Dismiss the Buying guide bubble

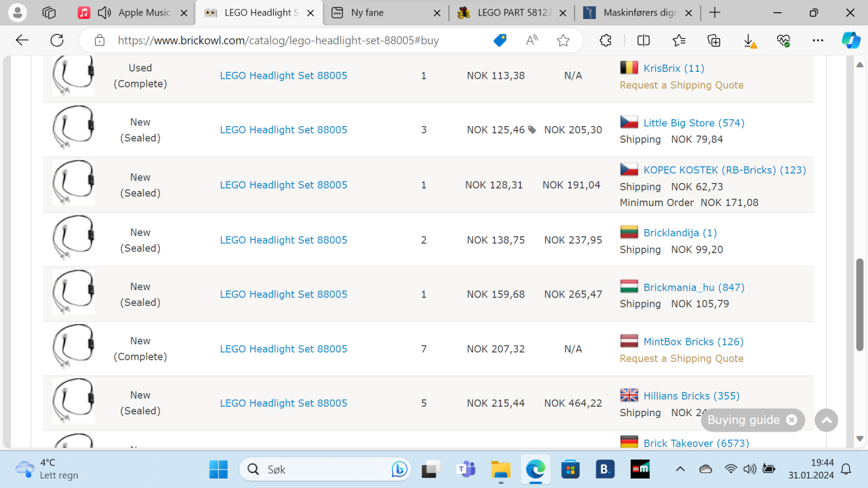(791, 420)
